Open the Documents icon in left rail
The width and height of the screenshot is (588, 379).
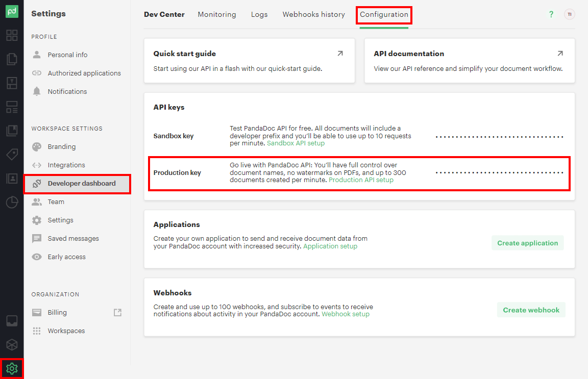[12, 59]
